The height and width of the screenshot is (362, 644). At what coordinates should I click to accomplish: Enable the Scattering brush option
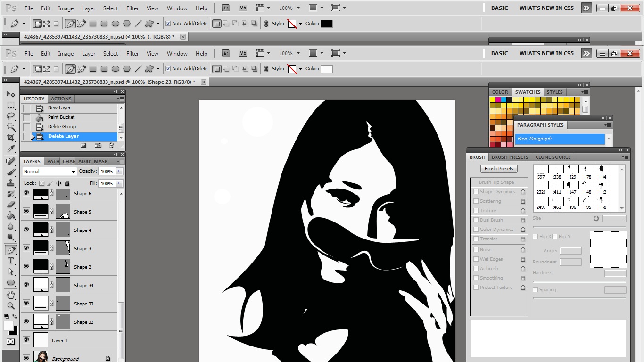[x=476, y=201]
